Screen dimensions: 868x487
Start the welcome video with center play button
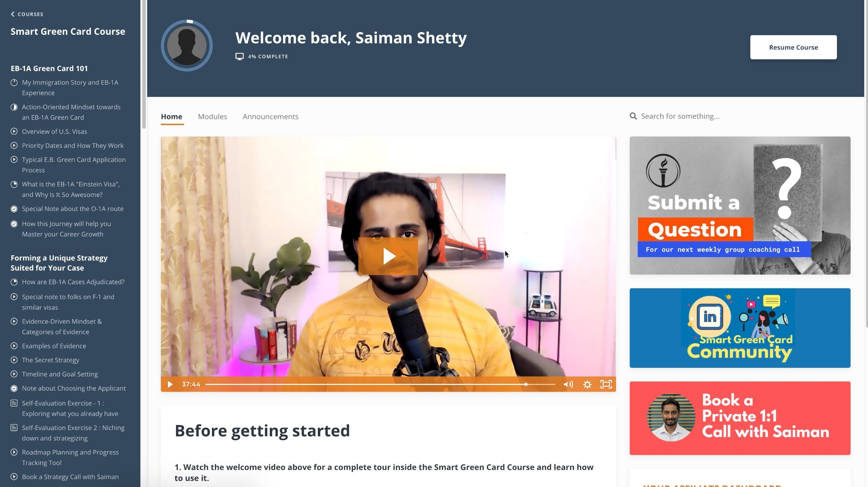click(x=388, y=256)
